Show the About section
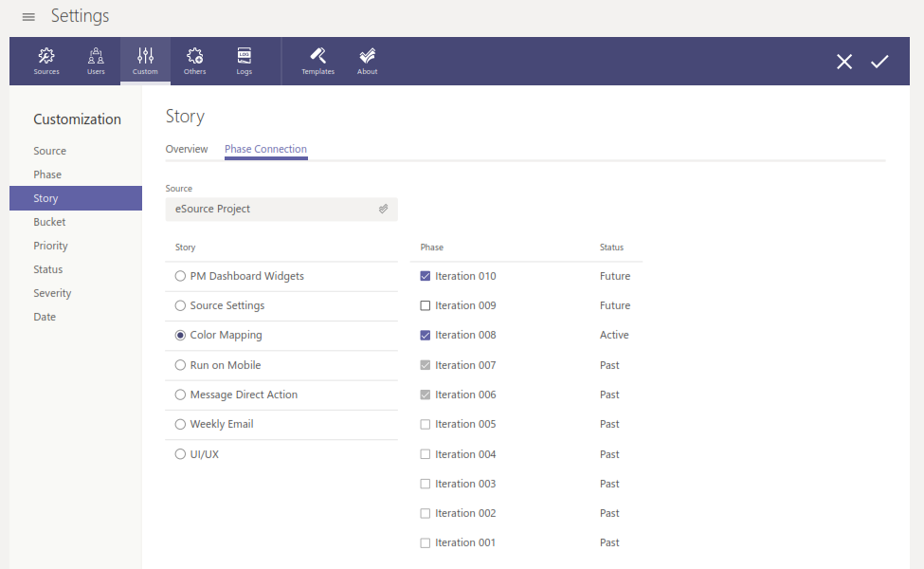Image resolution: width=924 pixels, height=569 pixels. click(367, 61)
